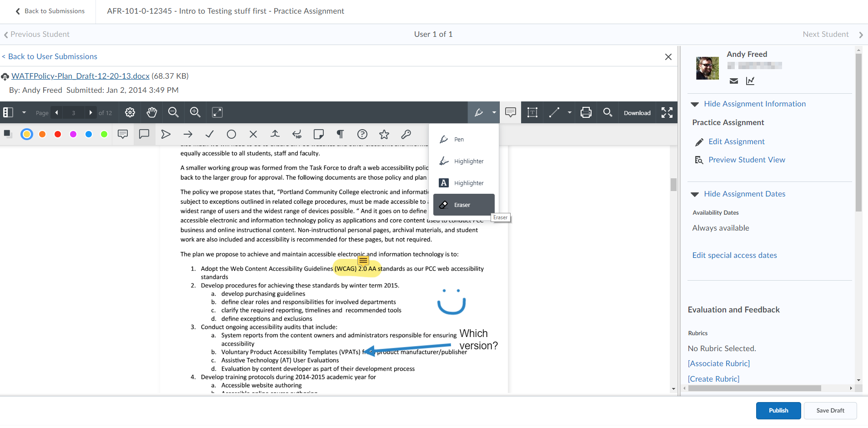Toggle the sidebar panel icon
The height and width of the screenshot is (428, 868).
[x=8, y=112]
